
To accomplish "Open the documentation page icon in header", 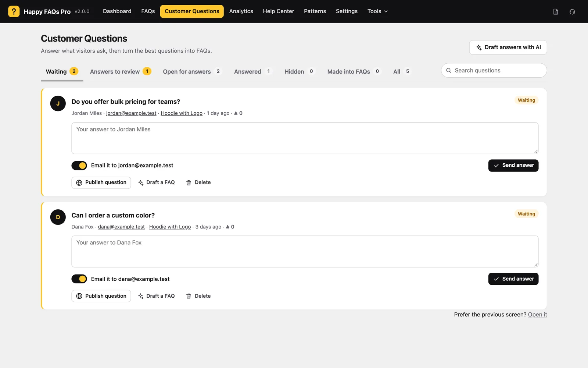I will (556, 12).
